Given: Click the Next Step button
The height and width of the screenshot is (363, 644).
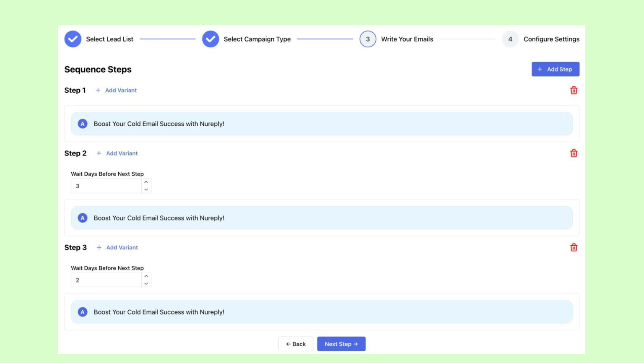Looking at the screenshot, I should tap(341, 344).
